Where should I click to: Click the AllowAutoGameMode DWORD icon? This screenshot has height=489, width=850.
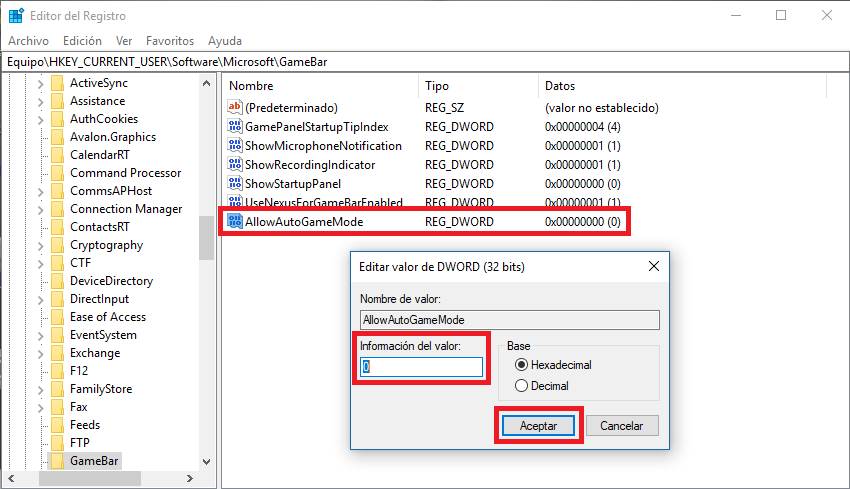click(x=235, y=221)
